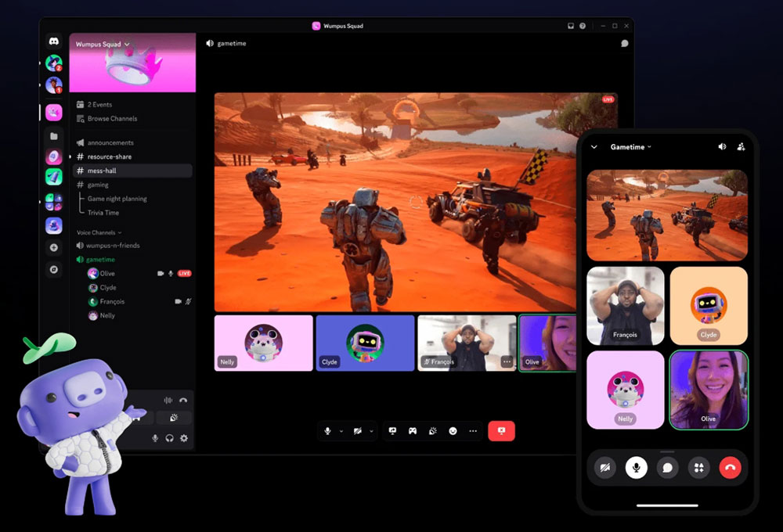Open chat bubble on mobile call bar
The height and width of the screenshot is (532, 783).
tap(668, 468)
